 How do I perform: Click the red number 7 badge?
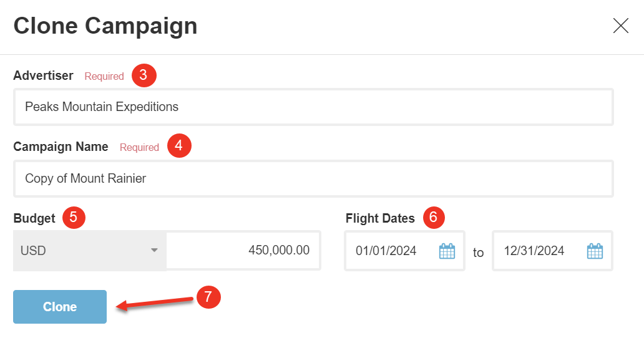208,297
